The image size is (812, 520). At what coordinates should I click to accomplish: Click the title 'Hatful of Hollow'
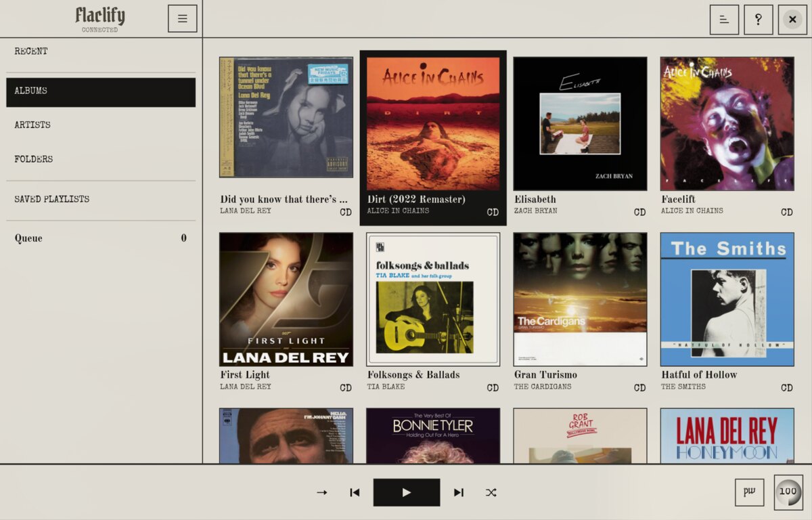click(x=699, y=375)
